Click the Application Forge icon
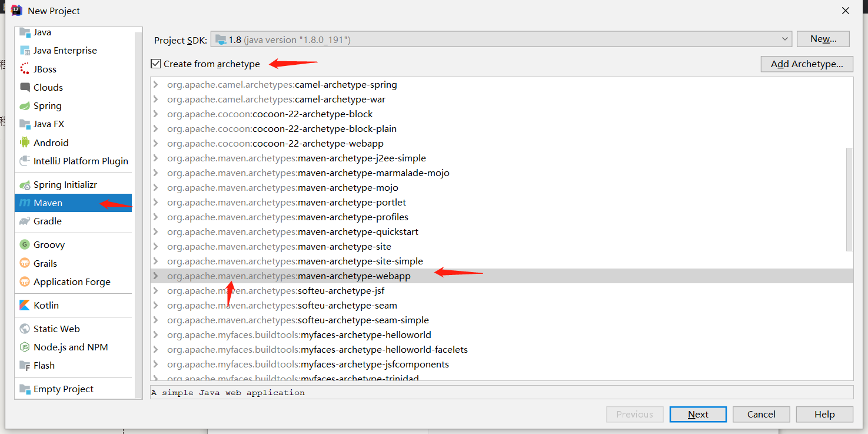 tap(25, 282)
